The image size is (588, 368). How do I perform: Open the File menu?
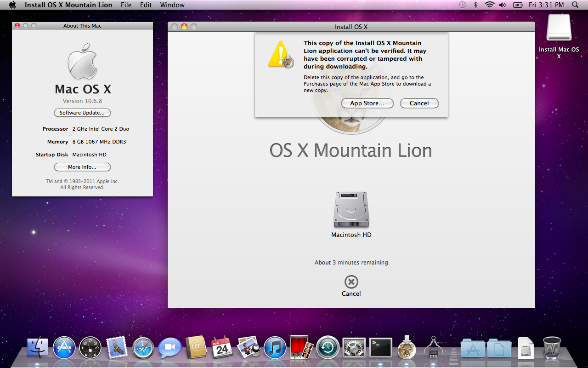click(126, 5)
